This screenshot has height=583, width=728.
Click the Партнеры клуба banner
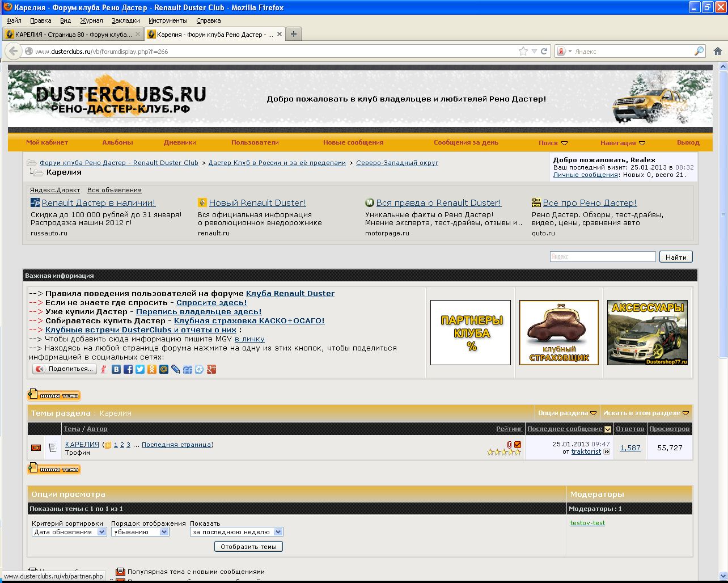point(471,332)
